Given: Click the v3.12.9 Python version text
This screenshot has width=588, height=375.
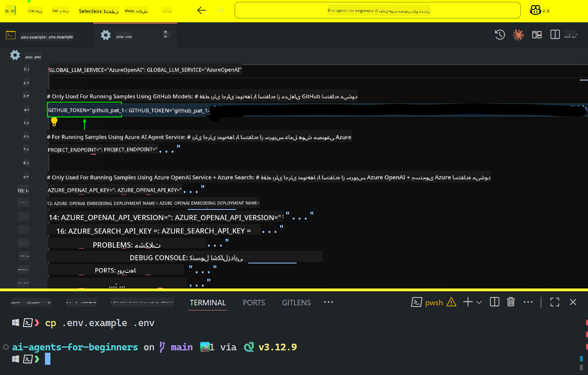Looking at the screenshot, I should (278, 347).
